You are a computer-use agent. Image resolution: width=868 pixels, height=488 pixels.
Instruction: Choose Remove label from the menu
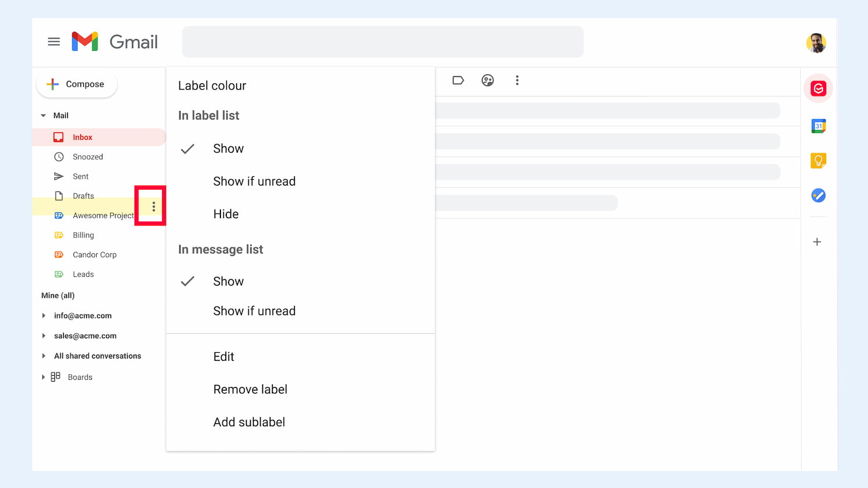[x=250, y=389]
